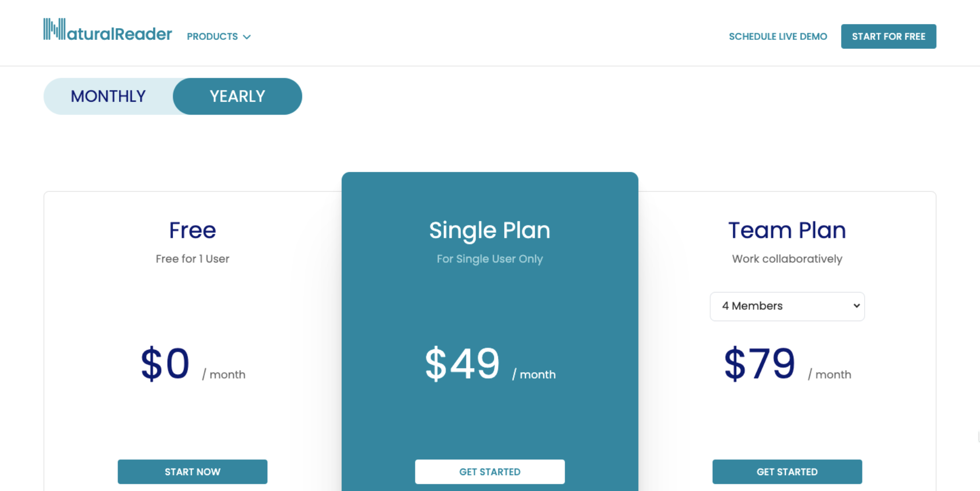Screen dimensions: 980x491
Task: Open the PRODUCTS menu
Action: tap(219, 36)
